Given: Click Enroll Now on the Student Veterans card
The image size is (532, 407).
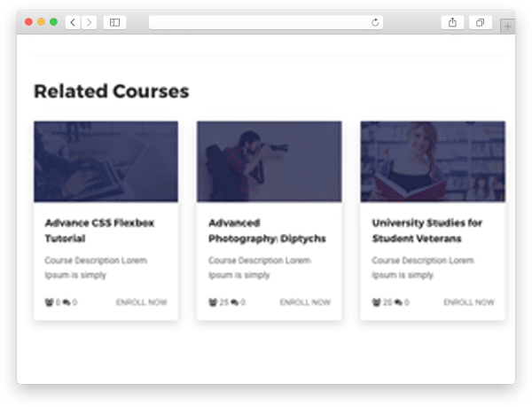Looking at the screenshot, I should coord(469,302).
